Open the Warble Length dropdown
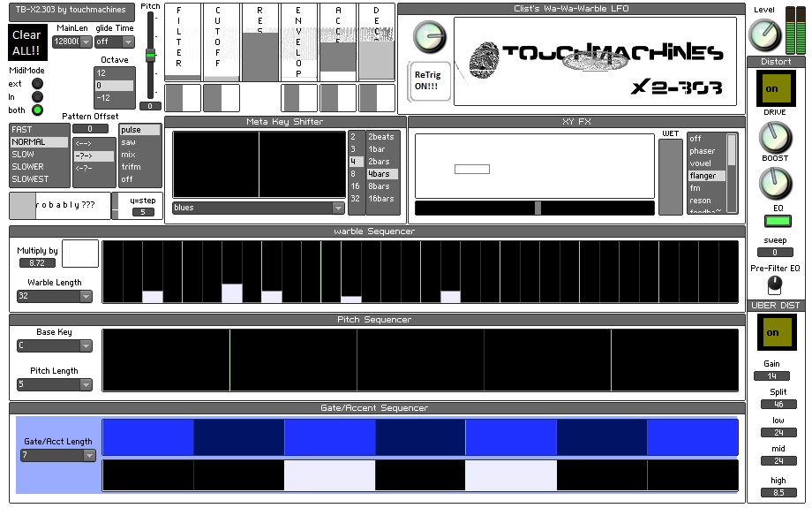This screenshot has height=508, width=812. (x=55, y=296)
